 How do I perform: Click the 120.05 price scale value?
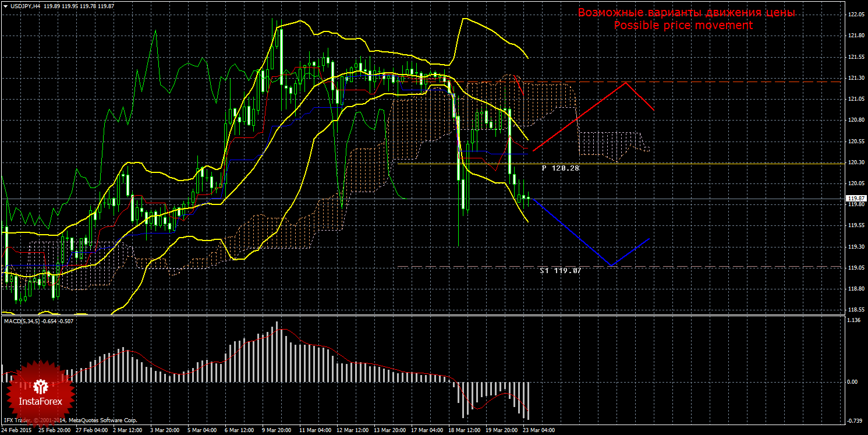coord(855,183)
